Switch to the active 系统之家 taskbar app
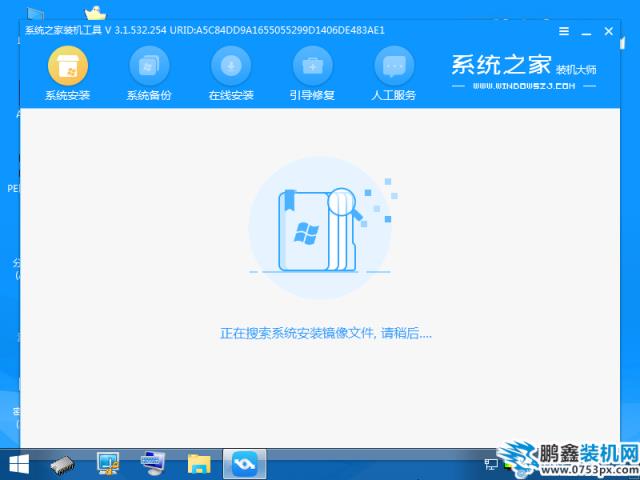Screen dimensions: 640x480 click(244, 463)
